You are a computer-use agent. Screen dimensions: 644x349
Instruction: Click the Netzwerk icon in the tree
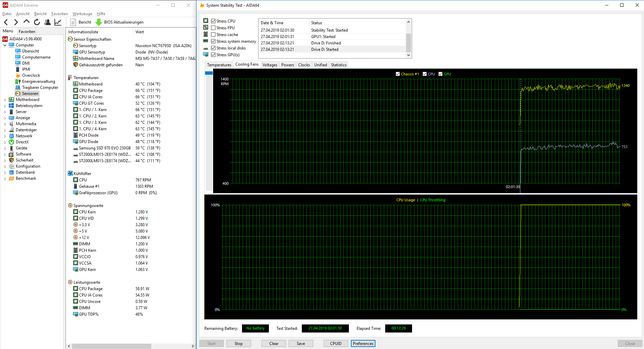click(11, 136)
